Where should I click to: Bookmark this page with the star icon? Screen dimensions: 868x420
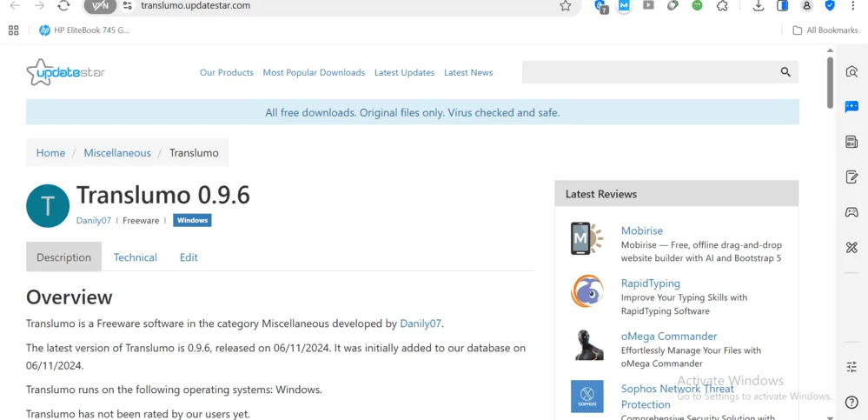click(x=566, y=6)
